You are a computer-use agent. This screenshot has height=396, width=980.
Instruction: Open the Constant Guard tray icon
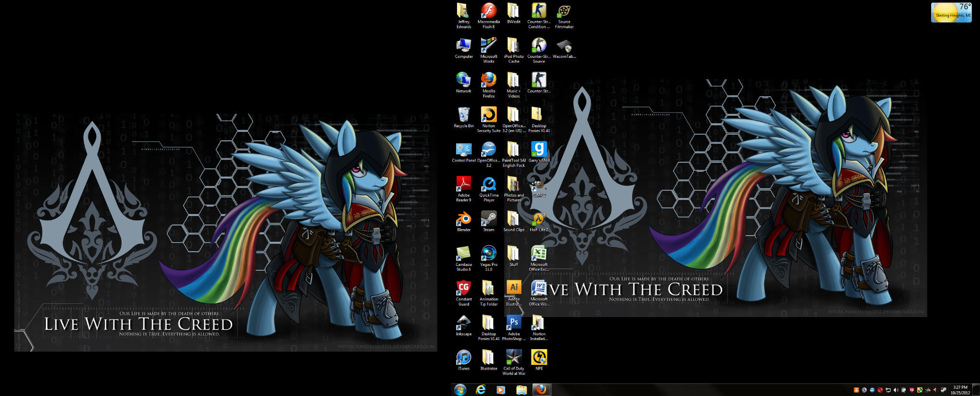click(x=912, y=390)
